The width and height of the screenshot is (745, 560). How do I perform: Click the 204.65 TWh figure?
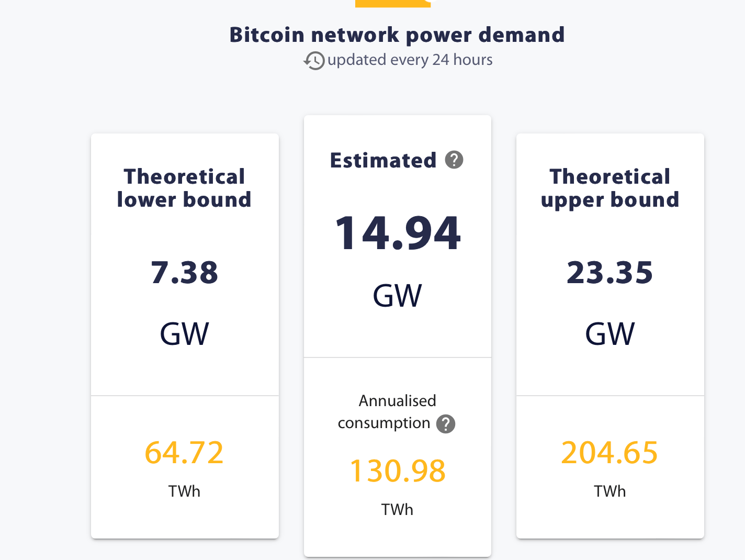point(609,452)
